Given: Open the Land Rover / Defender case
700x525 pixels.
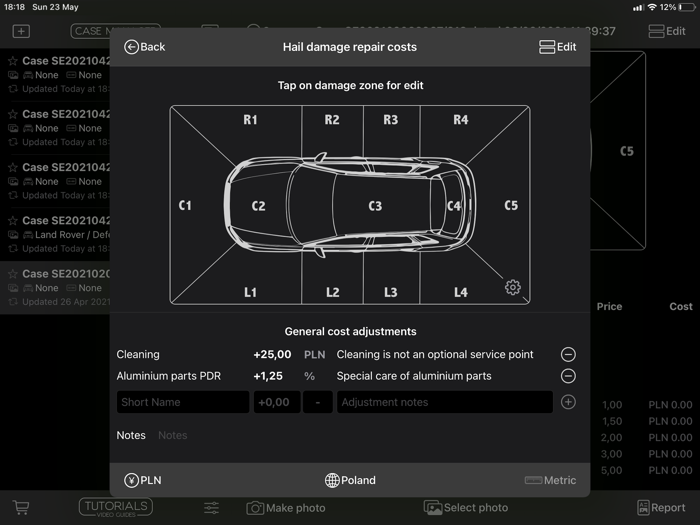Looking at the screenshot, I should point(55,234).
